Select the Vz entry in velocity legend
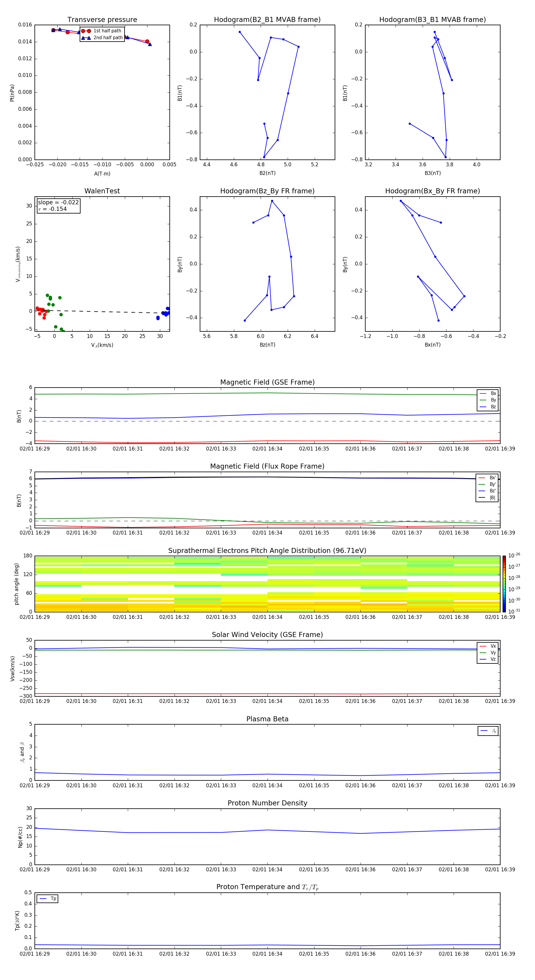The width and height of the screenshot is (535, 980). [488, 659]
